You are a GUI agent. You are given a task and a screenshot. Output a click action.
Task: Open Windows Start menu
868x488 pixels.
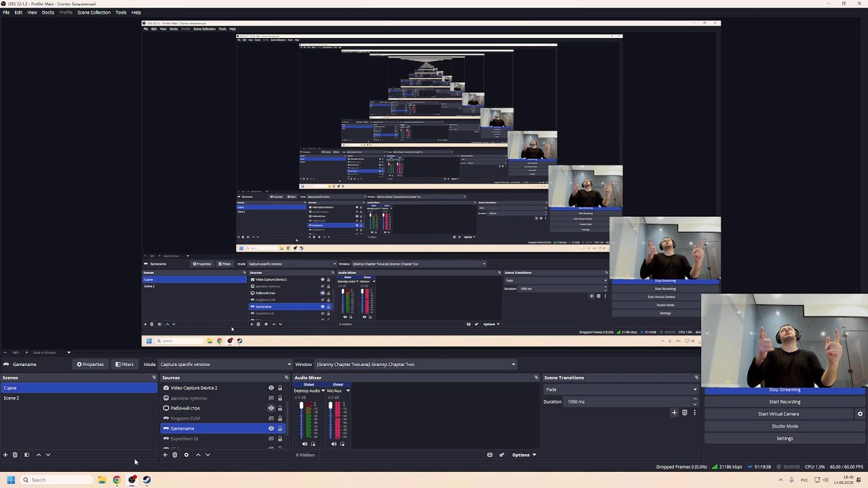point(11,480)
